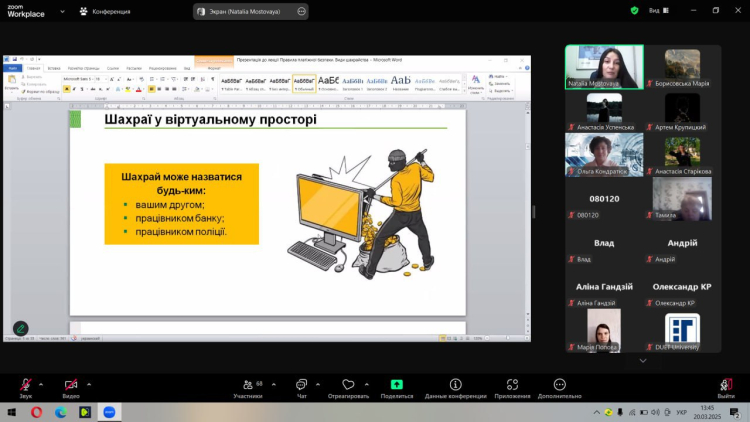
Task: Click the Отреагировать reactions heart icon
Action: 348,386
